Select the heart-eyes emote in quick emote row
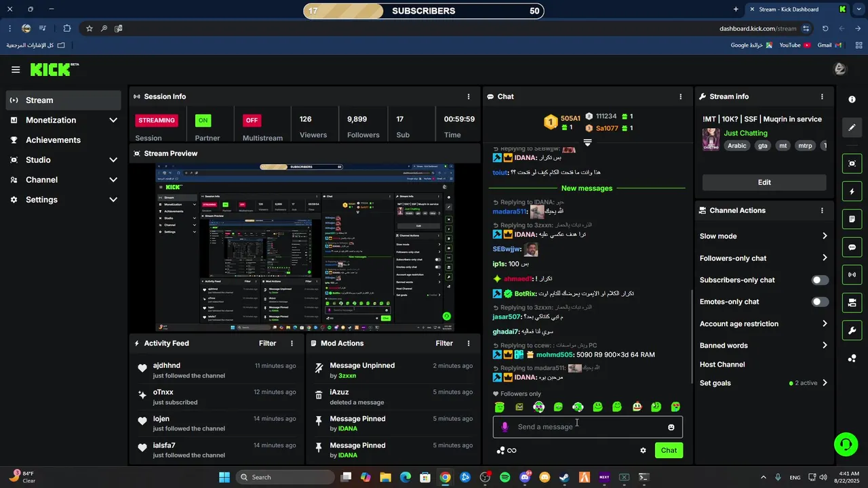This screenshot has width=868, height=488. (675, 407)
